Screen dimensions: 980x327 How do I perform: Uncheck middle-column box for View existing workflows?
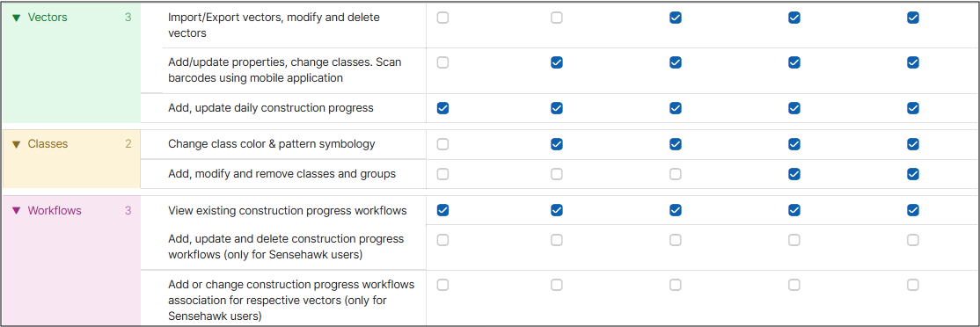coord(675,210)
